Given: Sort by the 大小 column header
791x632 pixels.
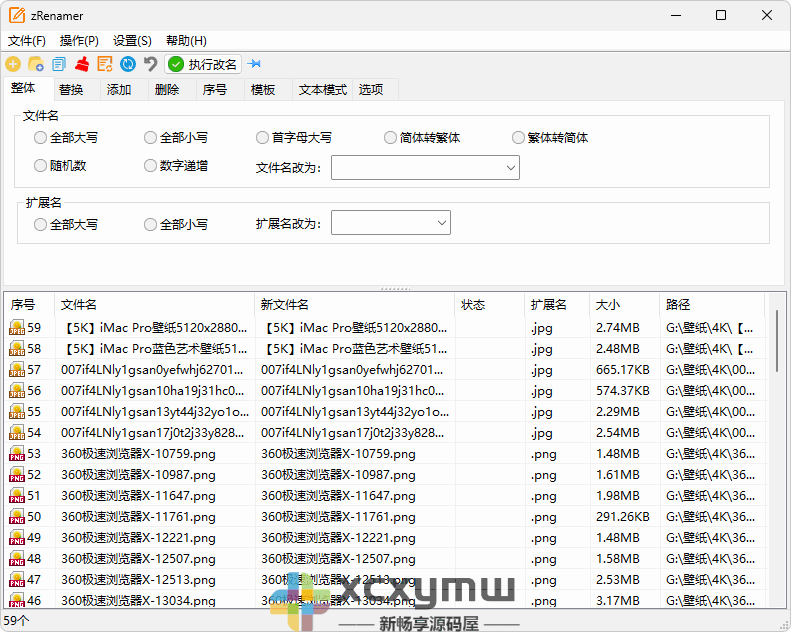Looking at the screenshot, I should pos(625,305).
